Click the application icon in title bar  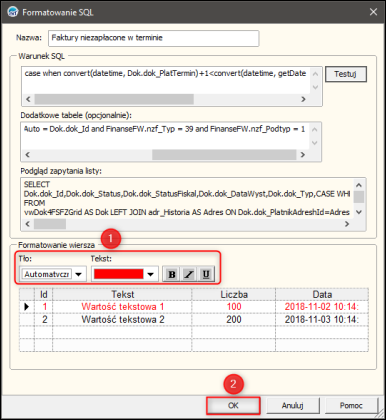pyautogui.click(x=13, y=12)
